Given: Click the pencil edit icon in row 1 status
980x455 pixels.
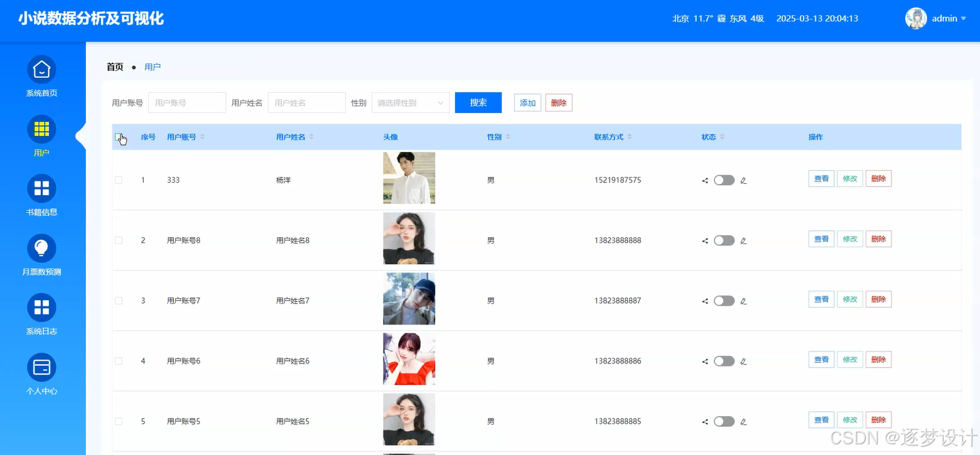Looking at the screenshot, I should (743, 180).
